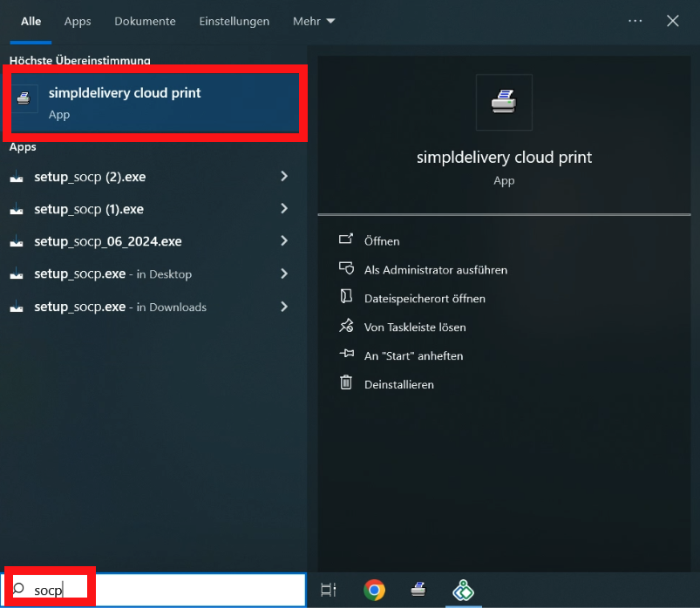The height and width of the screenshot is (608, 700).
Task: Click Deinstallieren to uninstall the app
Action: 398,384
